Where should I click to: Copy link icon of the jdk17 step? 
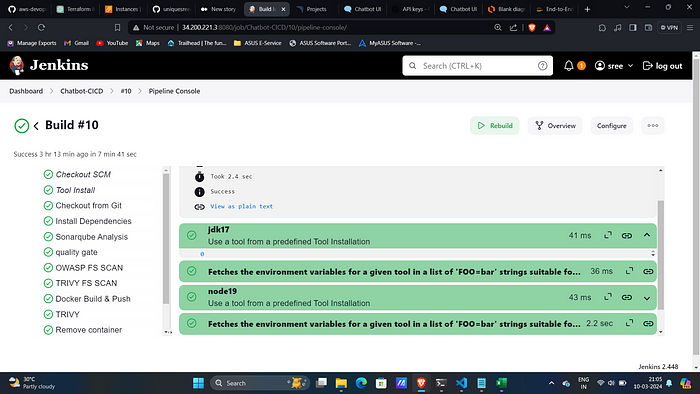(627, 236)
